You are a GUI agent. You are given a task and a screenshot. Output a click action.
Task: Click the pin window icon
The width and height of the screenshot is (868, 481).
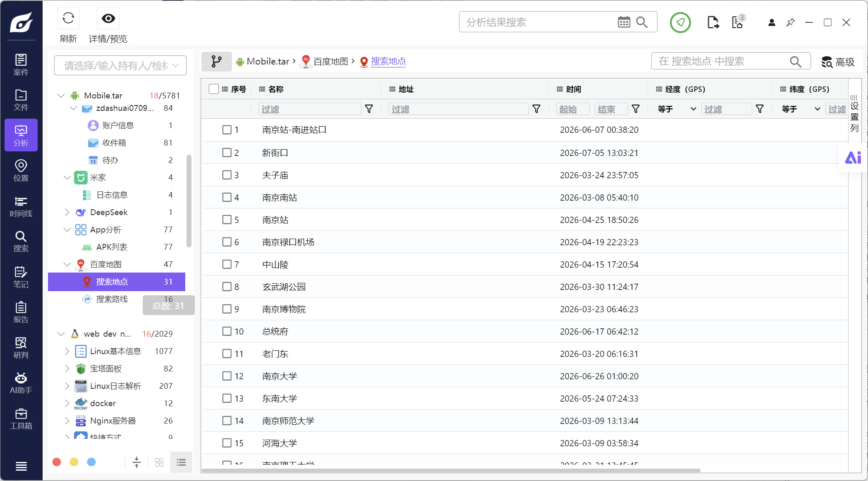(790, 22)
